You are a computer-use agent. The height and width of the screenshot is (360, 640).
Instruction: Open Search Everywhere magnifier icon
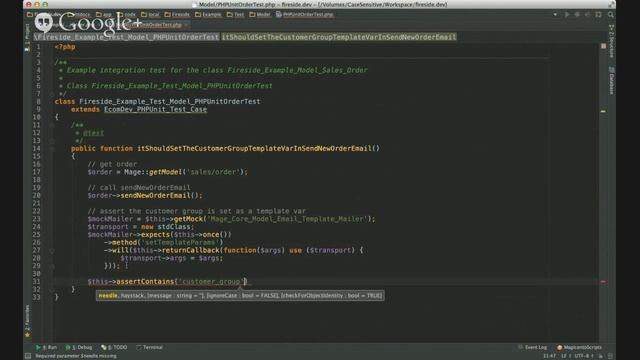[x=611, y=15]
